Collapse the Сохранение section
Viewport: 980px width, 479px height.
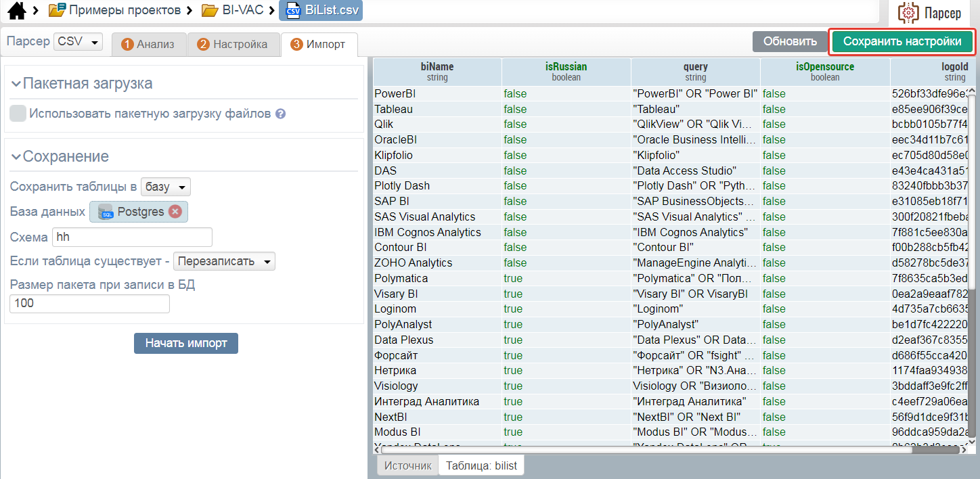tap(16, 157)
